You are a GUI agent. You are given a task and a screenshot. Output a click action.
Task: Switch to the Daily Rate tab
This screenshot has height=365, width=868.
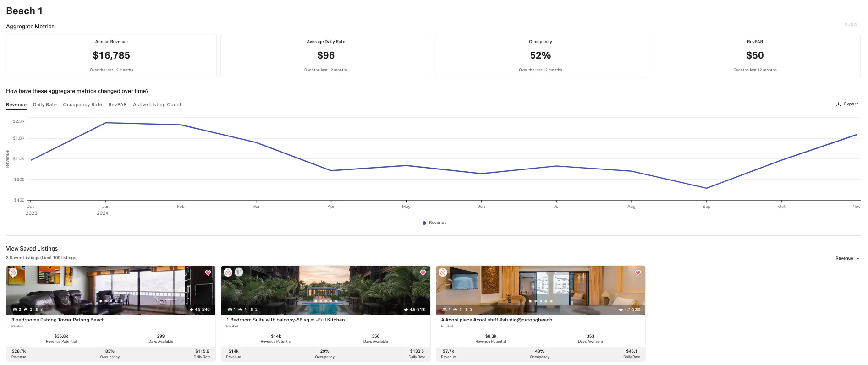point(45,105)
